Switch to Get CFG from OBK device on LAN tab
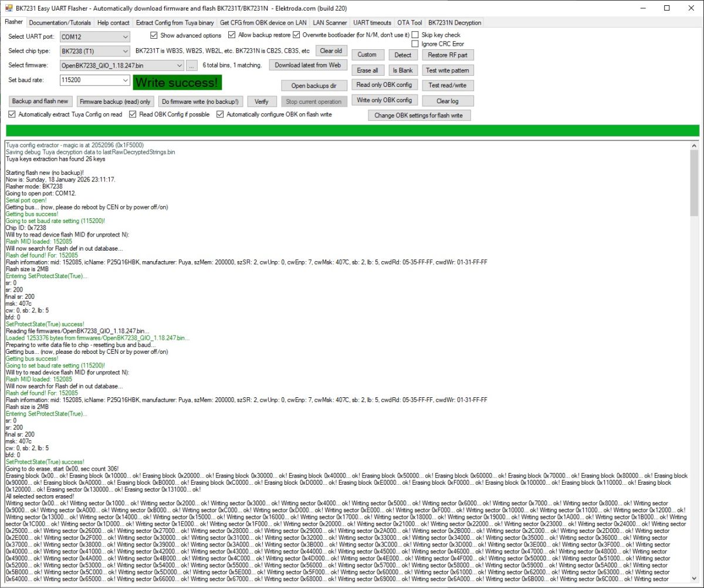 (x=263, y=23)
